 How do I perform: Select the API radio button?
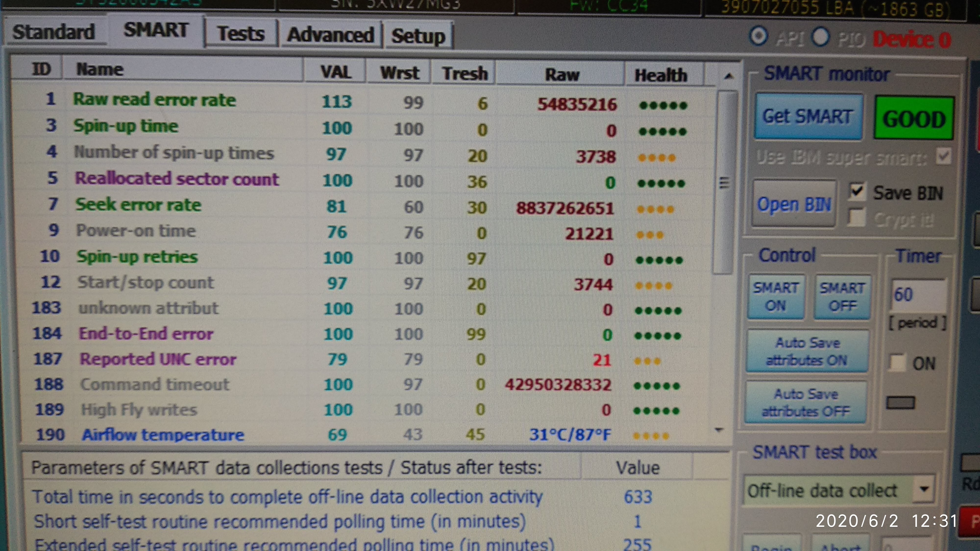pos(759,37)
